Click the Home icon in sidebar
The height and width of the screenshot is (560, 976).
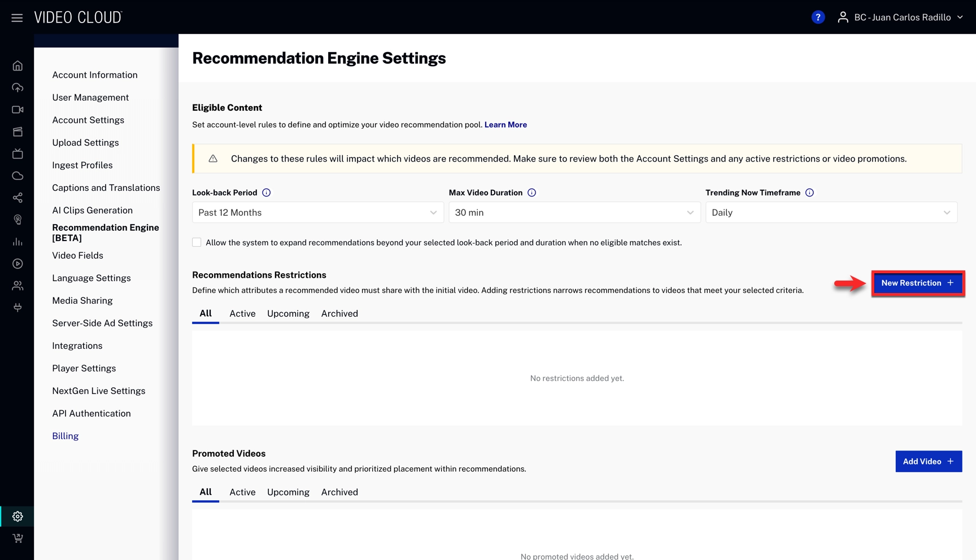click(18, 65)
